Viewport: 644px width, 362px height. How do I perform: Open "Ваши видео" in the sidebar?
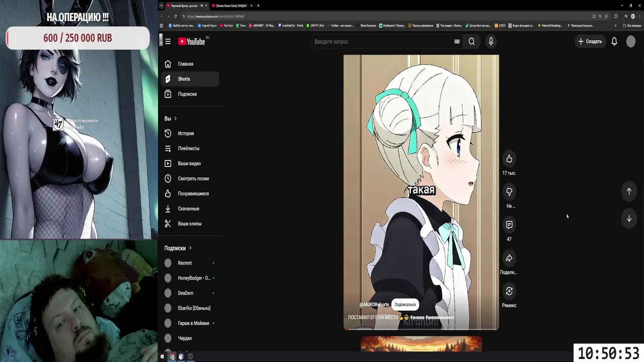[x=190, y=163]
